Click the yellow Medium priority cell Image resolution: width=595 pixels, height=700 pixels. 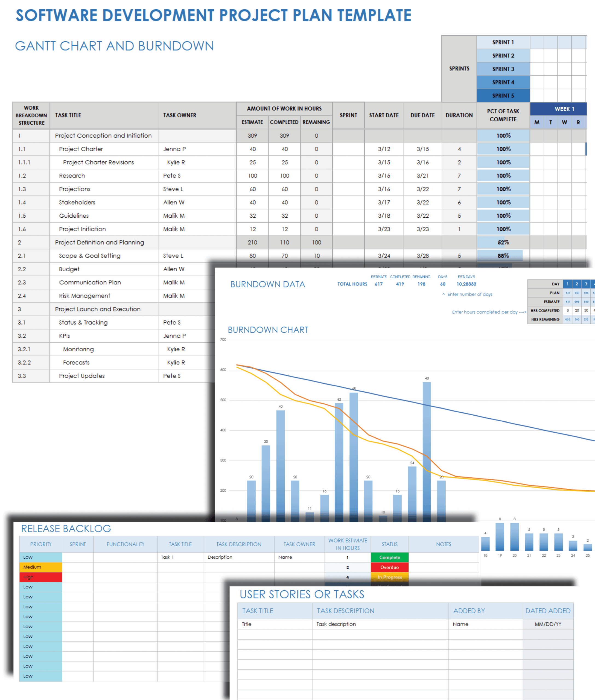[x=40, y=567]
